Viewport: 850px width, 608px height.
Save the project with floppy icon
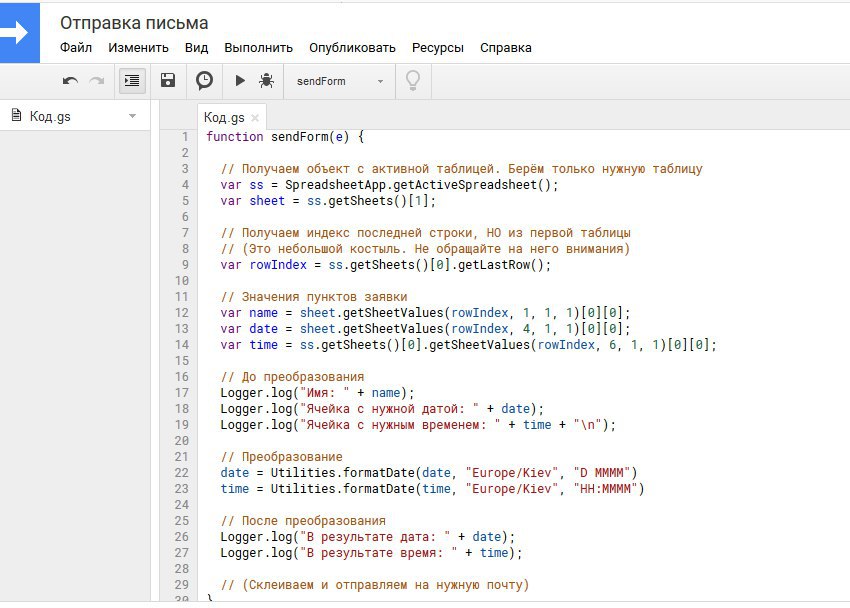click(x=168, y=81)
